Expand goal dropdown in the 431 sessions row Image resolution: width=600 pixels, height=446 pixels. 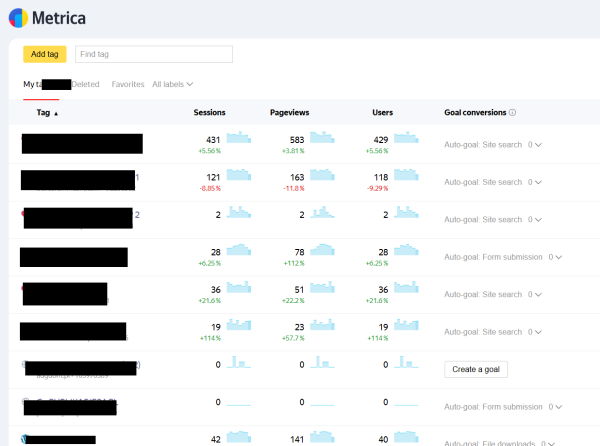tap(535, 145)
